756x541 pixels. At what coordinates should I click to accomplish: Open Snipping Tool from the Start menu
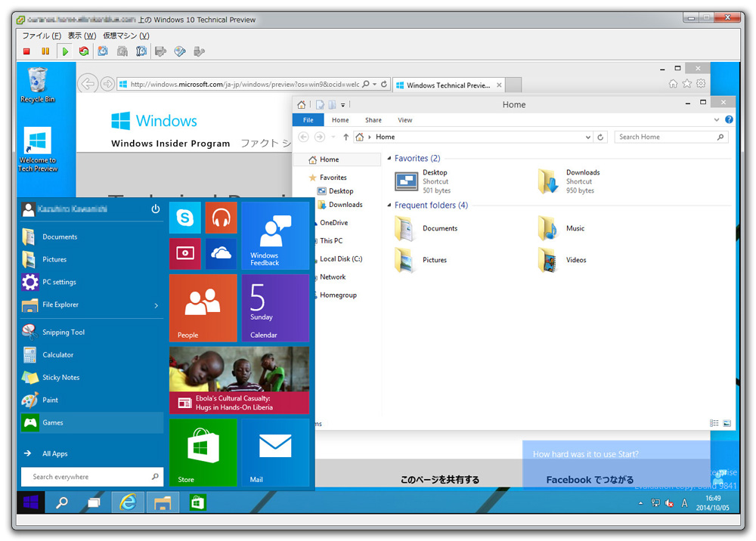pos(91,332)
